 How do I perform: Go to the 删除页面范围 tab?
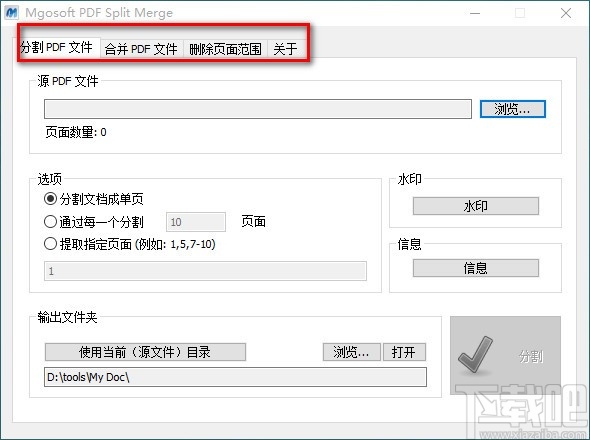(225, 49)
